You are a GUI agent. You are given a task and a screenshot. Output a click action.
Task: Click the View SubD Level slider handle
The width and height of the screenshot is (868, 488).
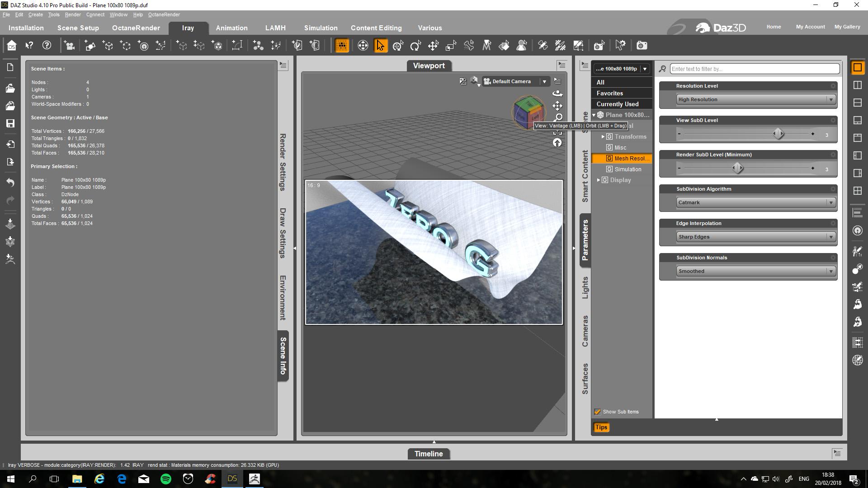click(x=778, y=134)
